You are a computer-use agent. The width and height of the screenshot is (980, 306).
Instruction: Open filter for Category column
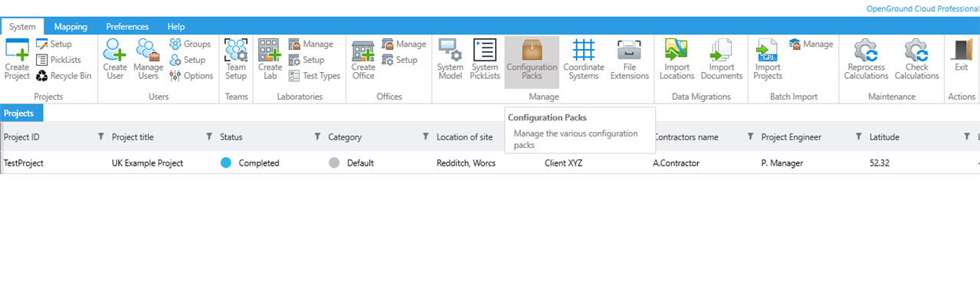425,137
